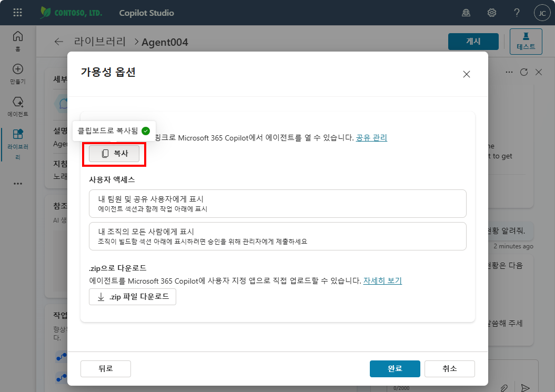Click the 클립보드로 복사됨 notification
Viewport: 555px width, 392px height.
(x=114, y=131)
